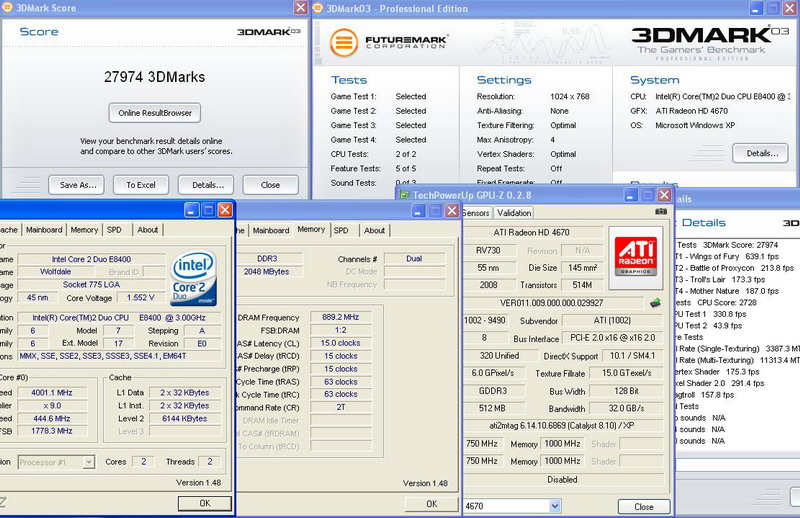The image size is (800, 518).
Task: Click the core speed 4001.1 MHz value
Action: (x=52, y=392)
